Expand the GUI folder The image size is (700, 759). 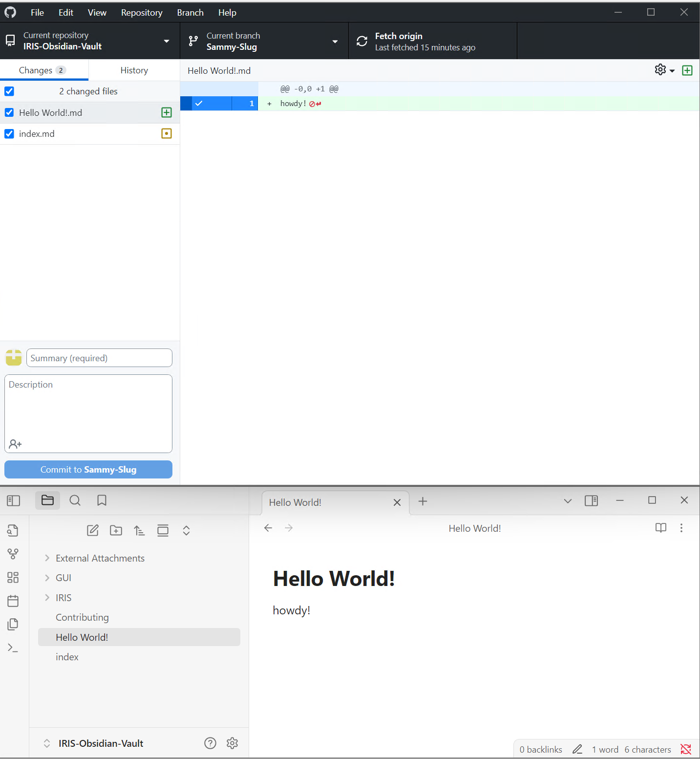click(139, 578)
